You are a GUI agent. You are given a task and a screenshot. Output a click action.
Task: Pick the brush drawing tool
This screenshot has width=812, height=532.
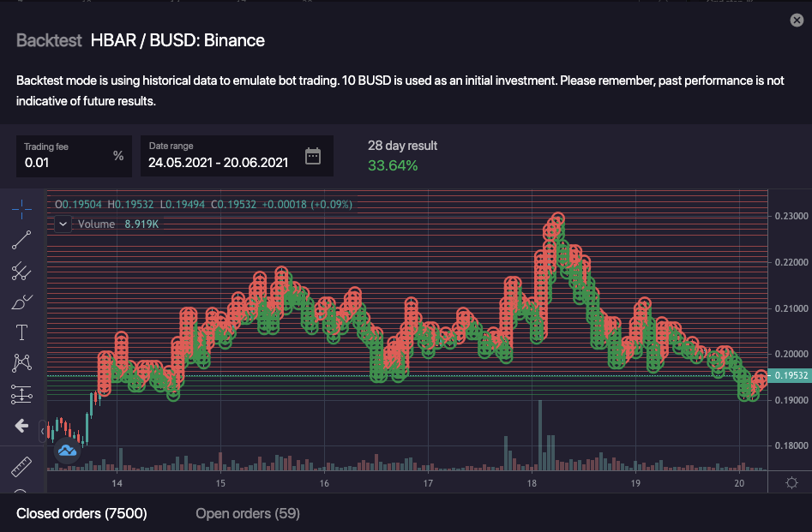(21, 302)
